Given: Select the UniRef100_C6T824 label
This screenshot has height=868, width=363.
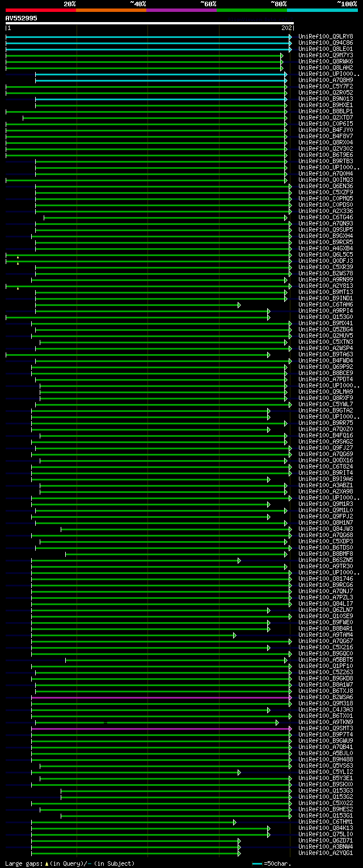Looking at the screenshot, I should (326, 466).
